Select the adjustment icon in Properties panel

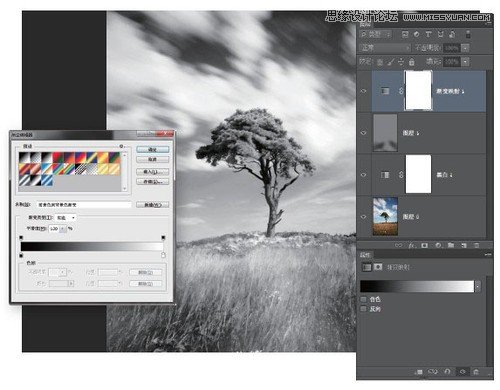[x=367, y=267]
